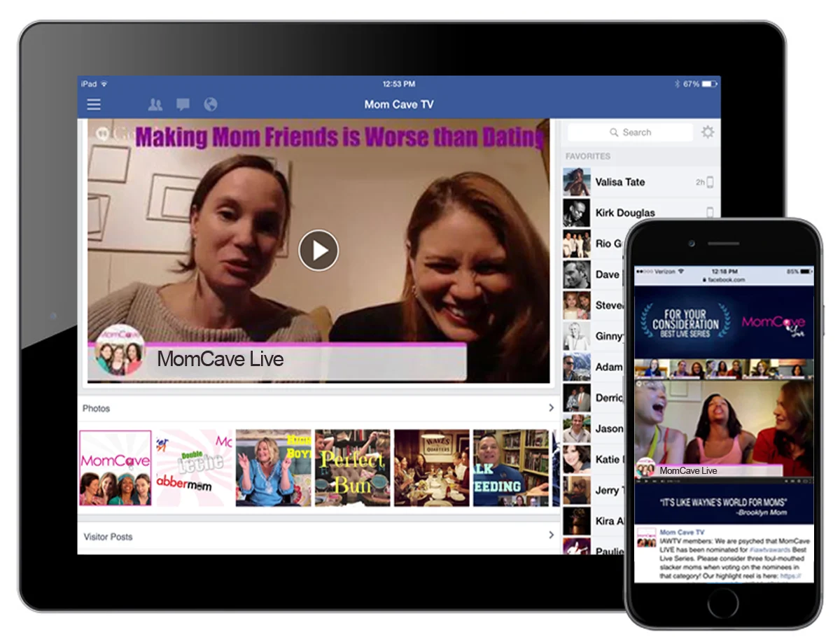840x637 pixels.
Task: Open the Perfect Bun photo thumbnail
Action: coord(353,468)
